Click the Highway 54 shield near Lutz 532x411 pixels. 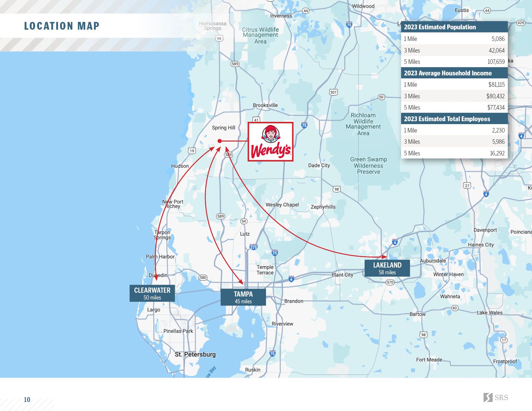click(x=244, y=221)
